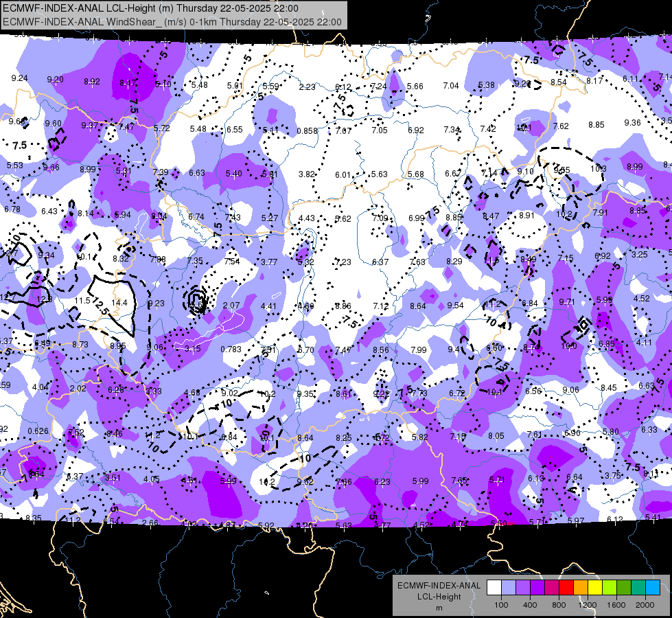Click the wind shear value 8.92
This screenshot has height=618, width=672.
pos(92,82)
